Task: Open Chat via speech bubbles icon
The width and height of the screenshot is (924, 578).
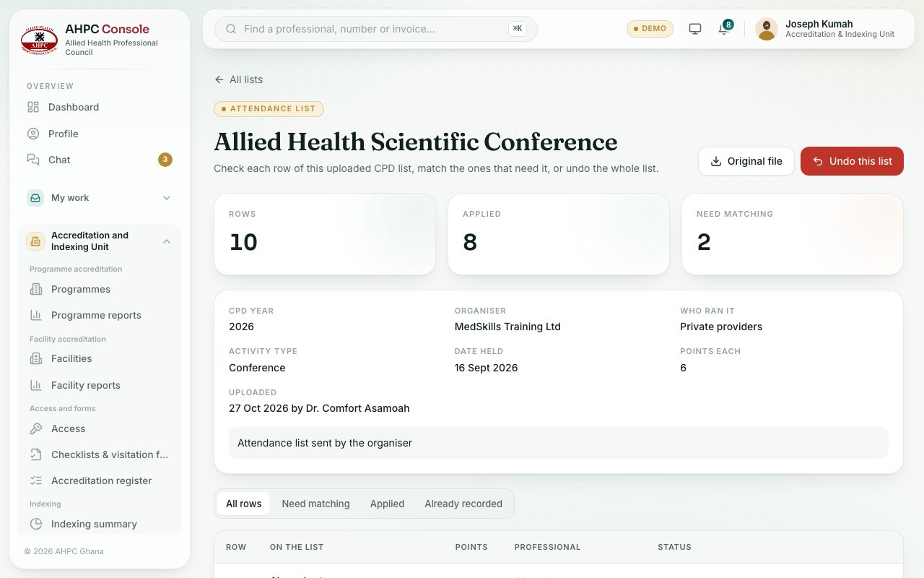Action: 33,160
